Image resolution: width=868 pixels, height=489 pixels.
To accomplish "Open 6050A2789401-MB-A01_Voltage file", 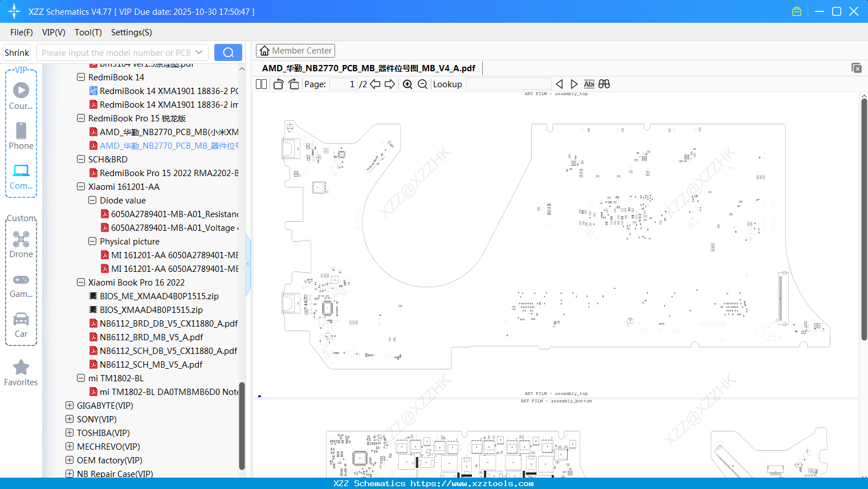I will click(175, 228).
